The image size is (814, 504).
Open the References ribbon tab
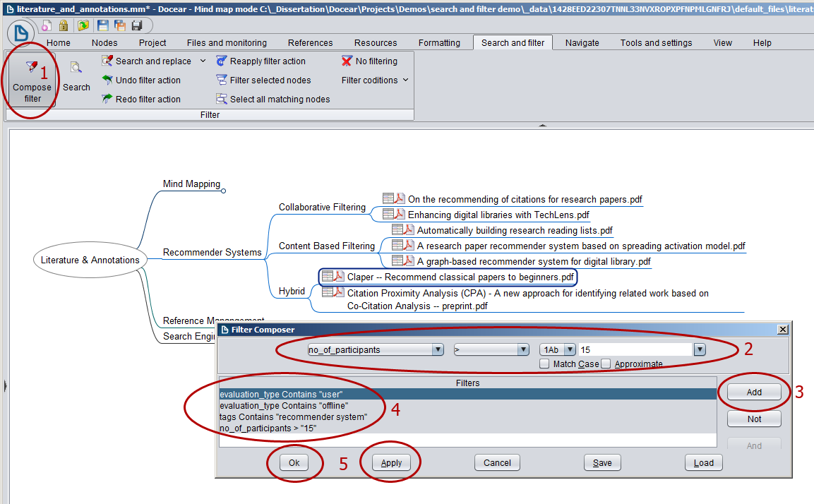311,42
